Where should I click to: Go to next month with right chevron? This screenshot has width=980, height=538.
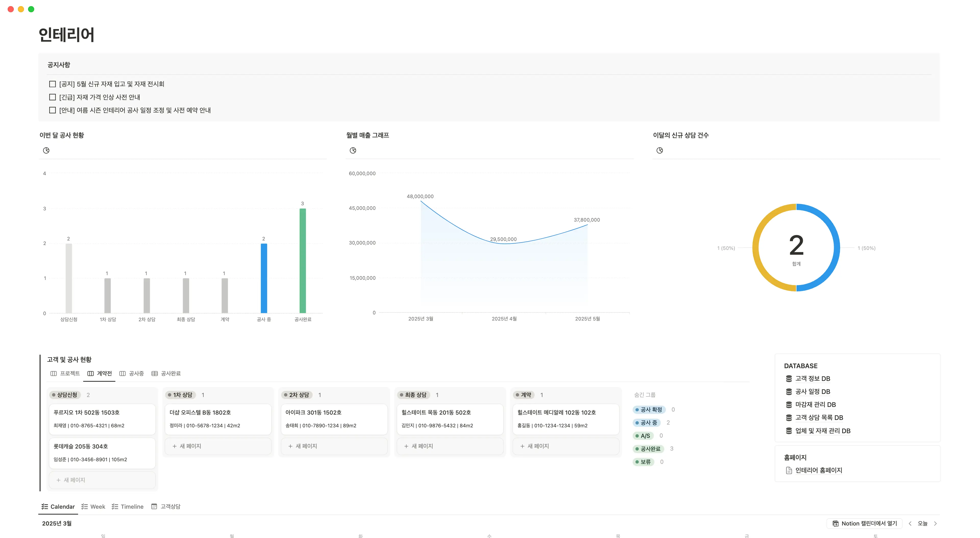[x=935, y=523]
